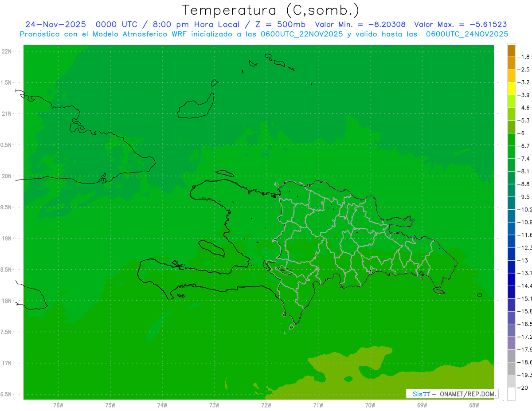Click the "0000 UTC" time text
This screenshot has height=411, width=532.
point(117,24)
